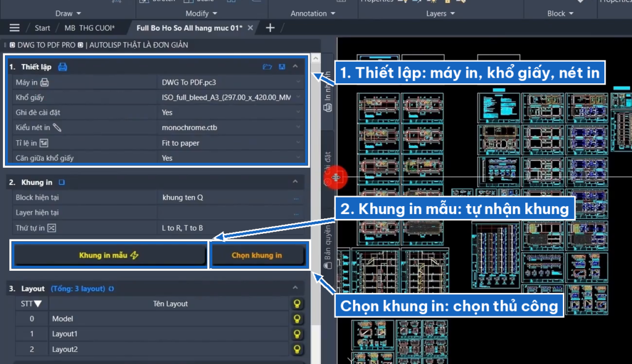Click the panel scrollbar up arrow
This screenshot has height=364, width=632.
click(315, 59)
